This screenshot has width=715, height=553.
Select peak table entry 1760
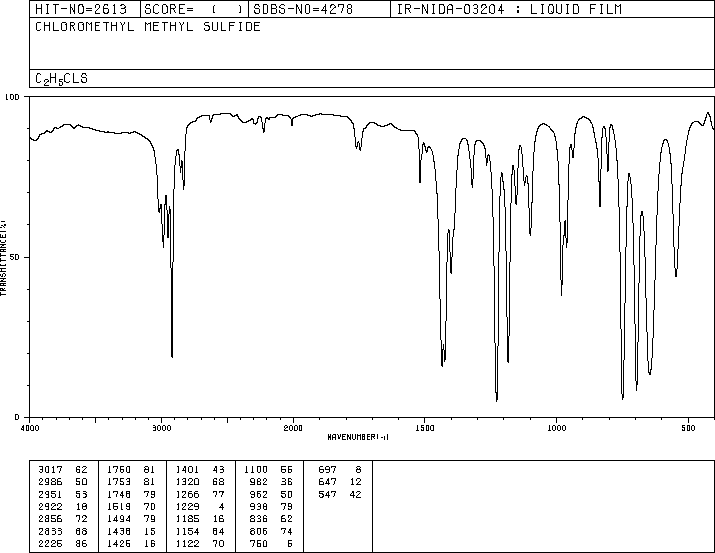tap(131, 469)
